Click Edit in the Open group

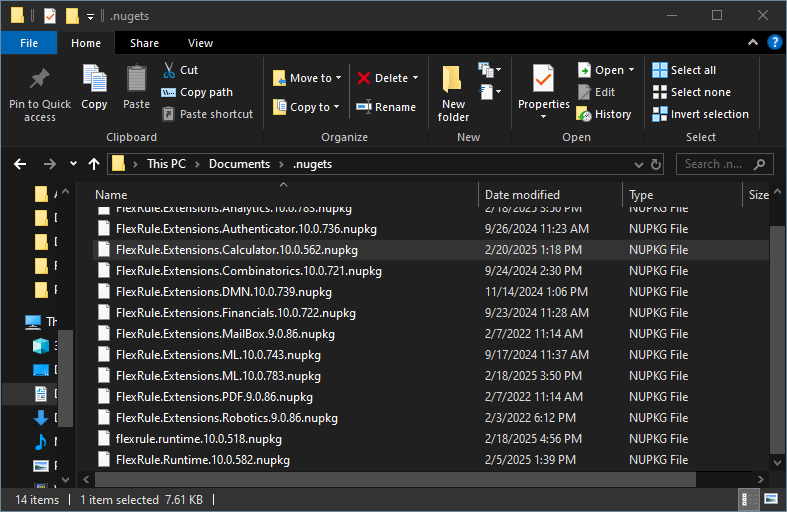[597, 92]
